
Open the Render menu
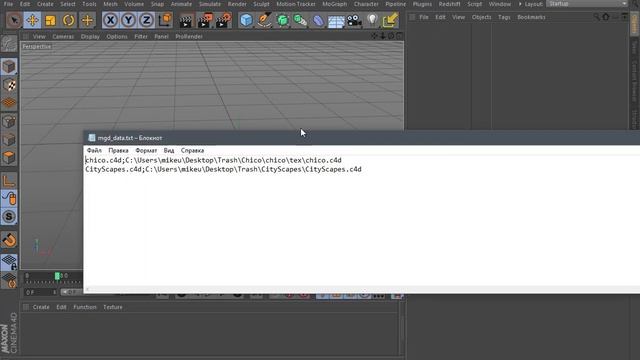pyautogui.click(x=237, y=4)
